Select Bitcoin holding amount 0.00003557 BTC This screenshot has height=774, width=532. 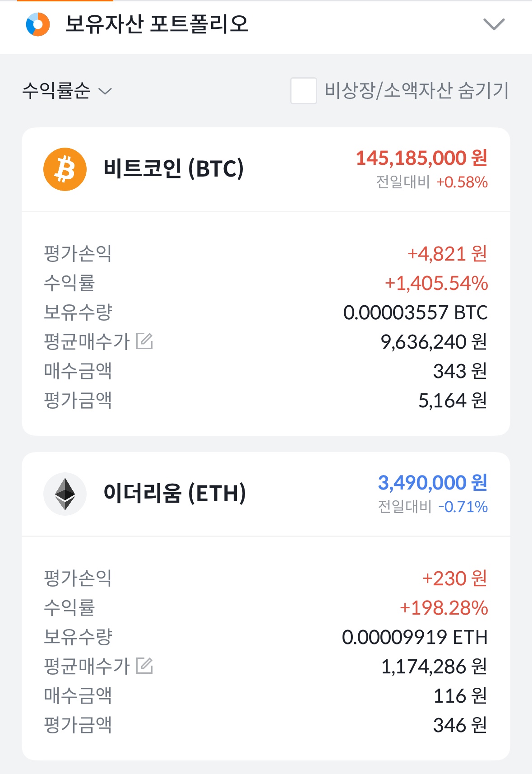tap(415, 312)
